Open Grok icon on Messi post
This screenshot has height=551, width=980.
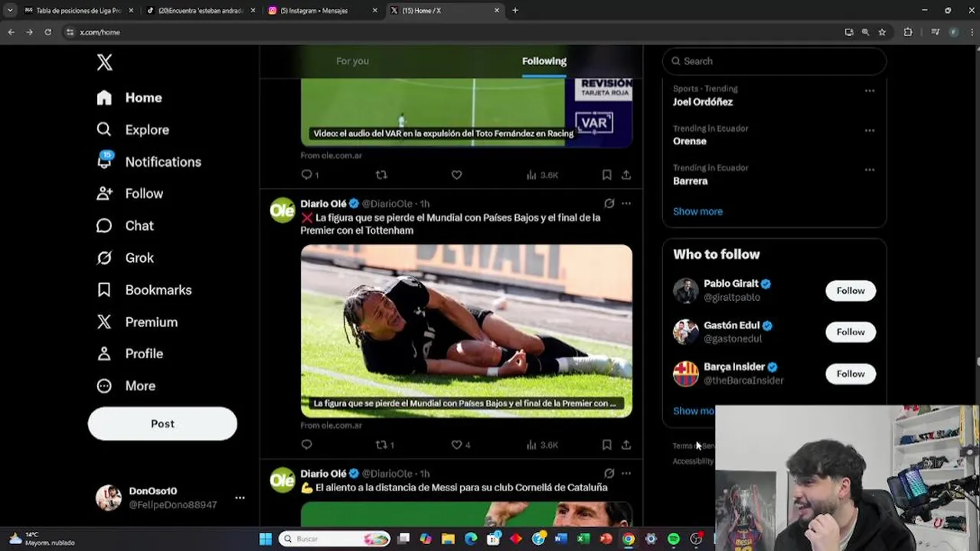[609, 474]
